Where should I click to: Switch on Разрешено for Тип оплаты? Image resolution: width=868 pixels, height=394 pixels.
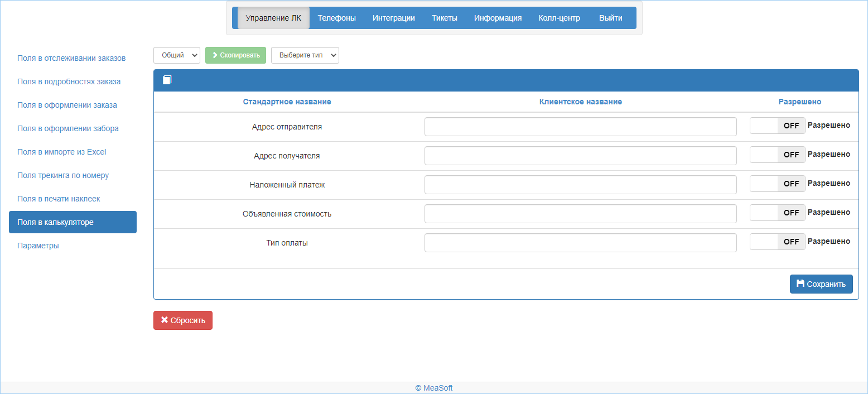click(778, 242)
